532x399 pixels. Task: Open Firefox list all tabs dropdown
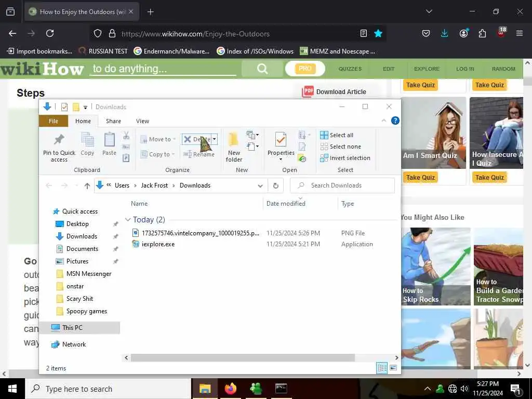(429, 11)
